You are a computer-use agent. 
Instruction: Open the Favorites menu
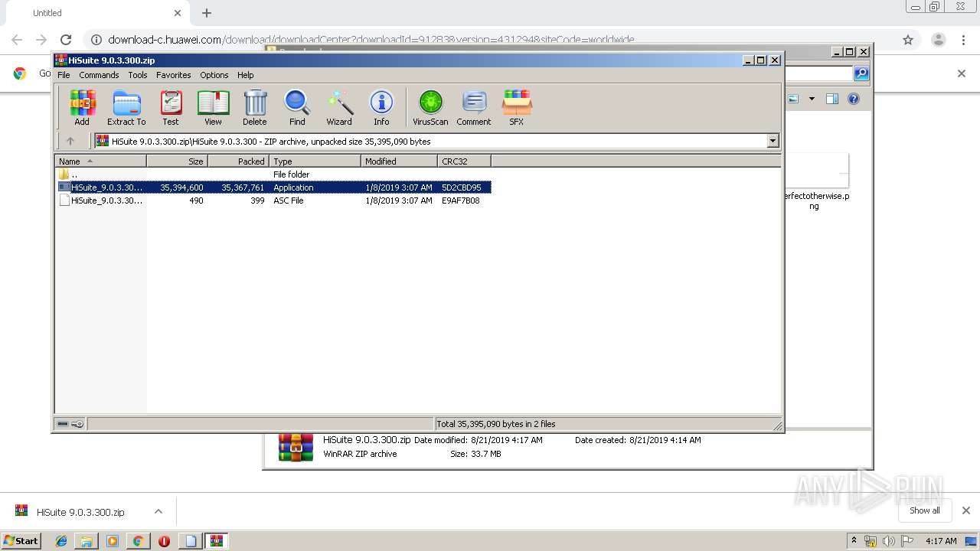pyautogui.click(x=174, y=75)
